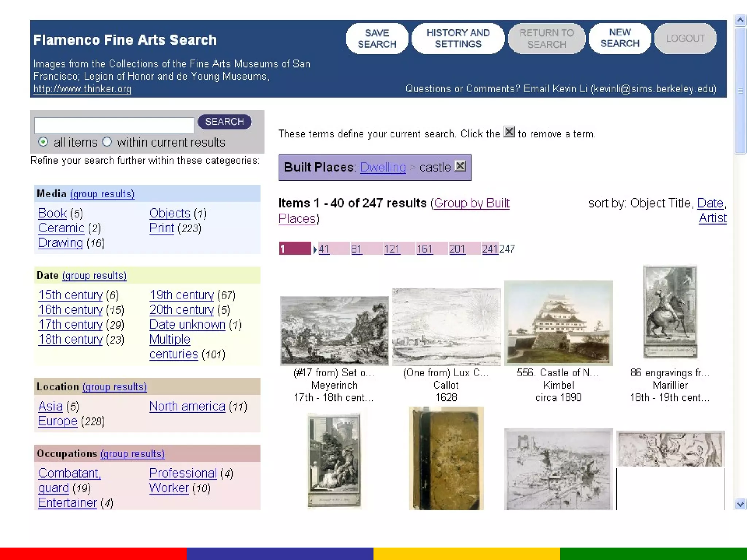Go to results page starting at 41
The height and width of the screenshot is (560, 747).
324,249
